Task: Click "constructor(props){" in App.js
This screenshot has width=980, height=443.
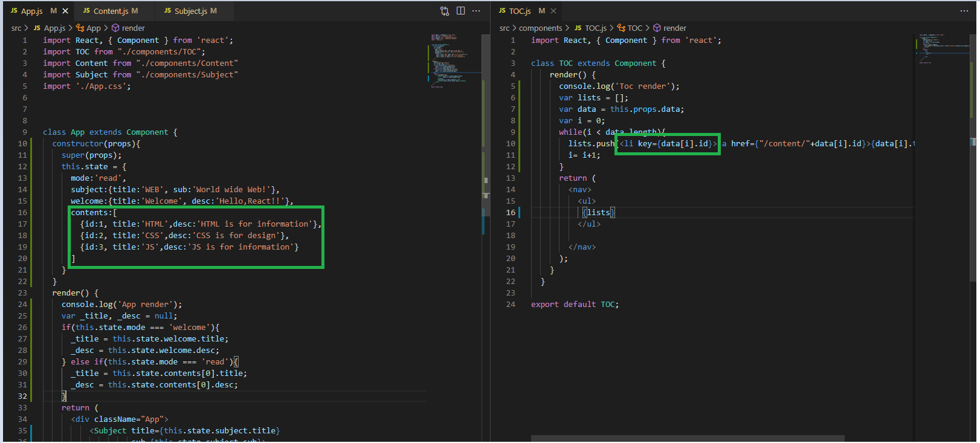Action: [x=96, y=144]
